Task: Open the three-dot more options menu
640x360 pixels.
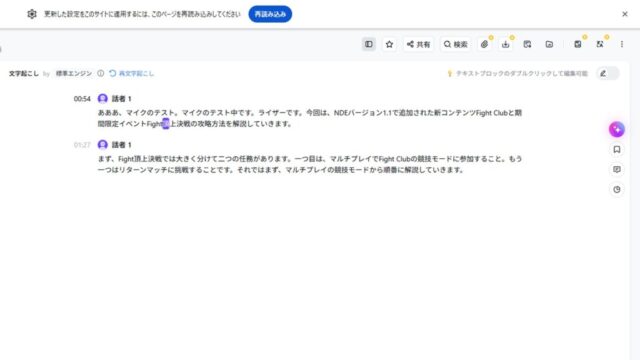Action: pos(622,44)
